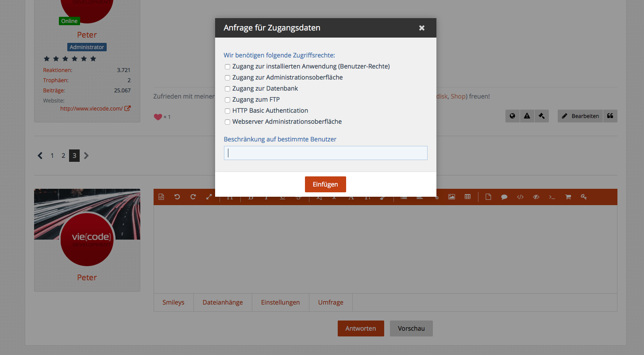Image resolution: width=644 pixels, height=355 pixels.
Task: Click the key credentials toolbar icon
Action: 584,197
